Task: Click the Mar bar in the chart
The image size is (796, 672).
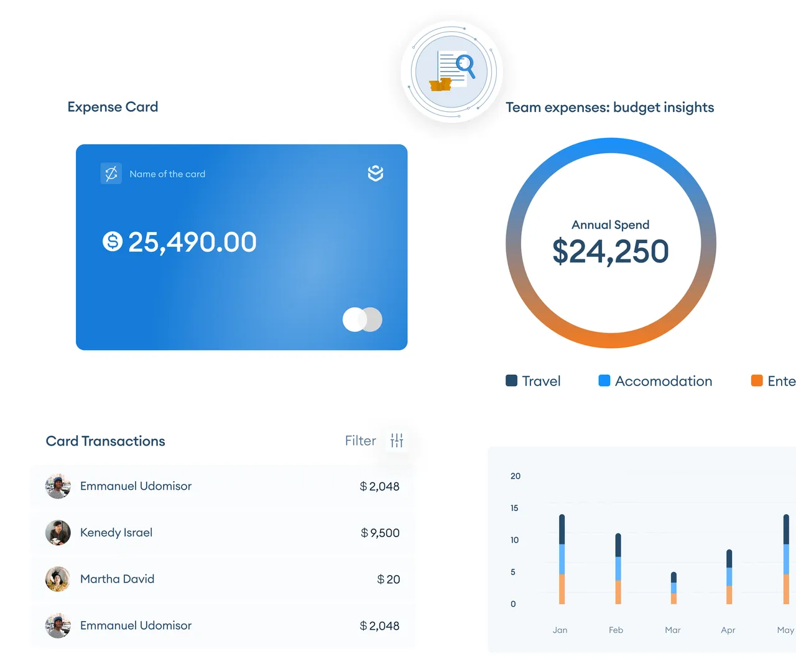Action: pyautogui.click(x=673, y=588)
